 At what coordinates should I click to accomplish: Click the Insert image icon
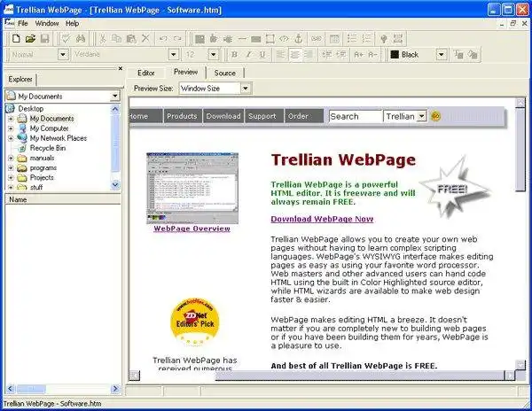click(199, 39)
